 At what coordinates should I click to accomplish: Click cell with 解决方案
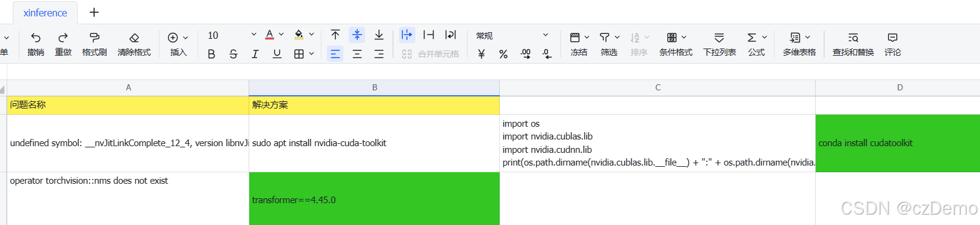click(x=374, y=105)
